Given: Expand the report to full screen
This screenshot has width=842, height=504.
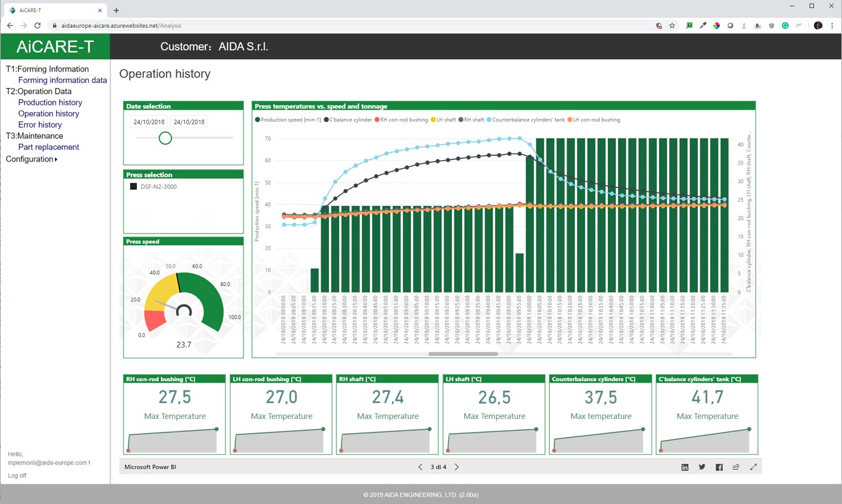Looking at the screenshot, I should coord(753,467).
